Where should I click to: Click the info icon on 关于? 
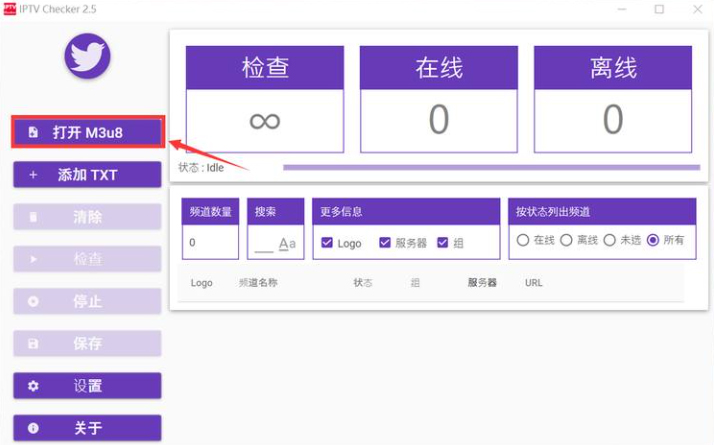34,428
